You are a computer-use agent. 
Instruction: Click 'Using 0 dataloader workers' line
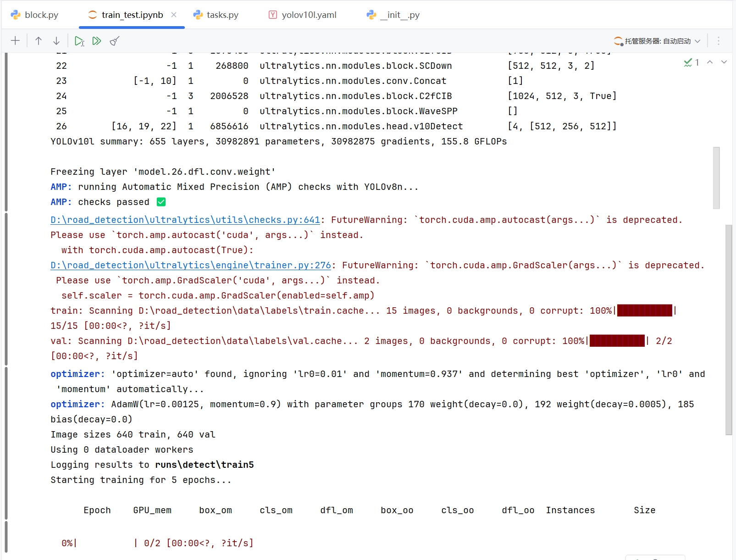[122, 449]
